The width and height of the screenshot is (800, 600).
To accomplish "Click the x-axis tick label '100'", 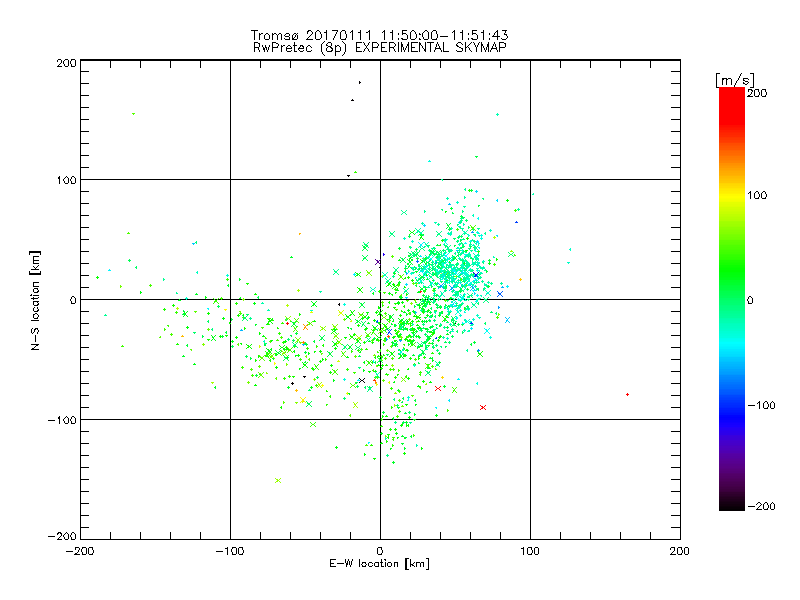I will [530, 551].
